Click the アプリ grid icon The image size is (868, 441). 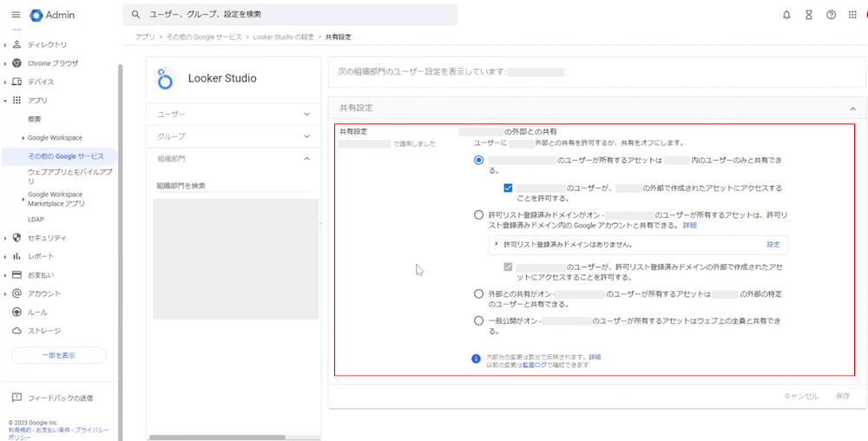16,100
